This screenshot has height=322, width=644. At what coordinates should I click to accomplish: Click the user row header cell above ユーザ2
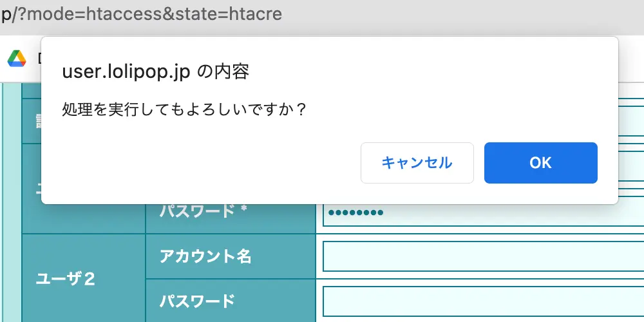tap(32, 188)
